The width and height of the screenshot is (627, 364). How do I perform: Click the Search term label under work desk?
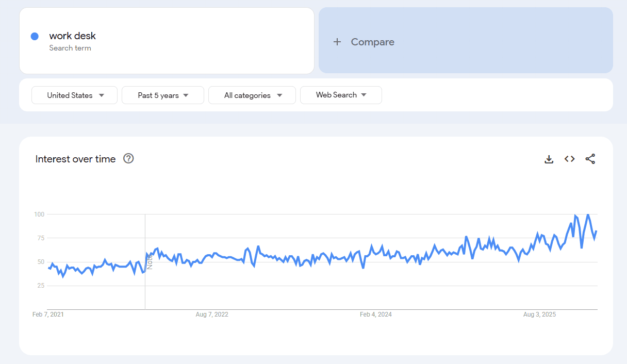coord(70,48)
